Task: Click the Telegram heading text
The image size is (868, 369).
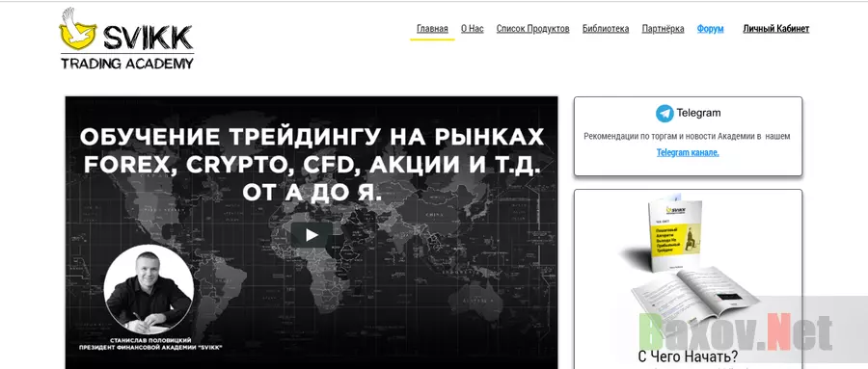Action: (698, 113)
